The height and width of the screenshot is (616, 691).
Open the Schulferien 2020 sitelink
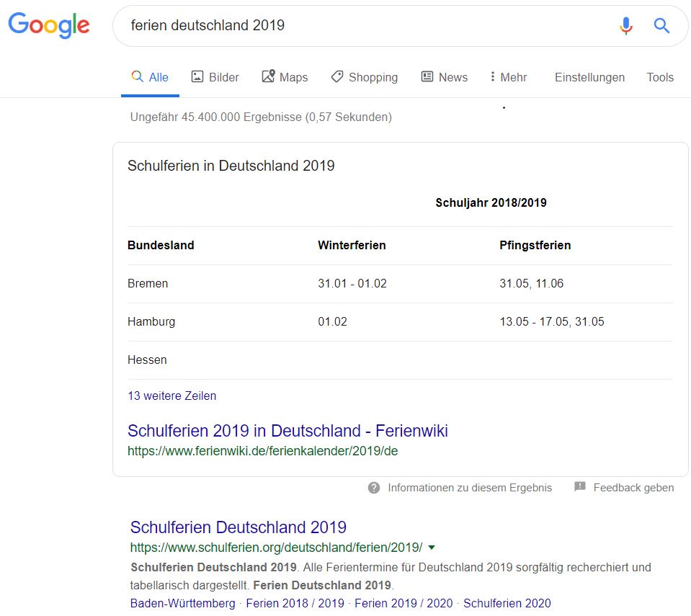[x=507, y=603]
